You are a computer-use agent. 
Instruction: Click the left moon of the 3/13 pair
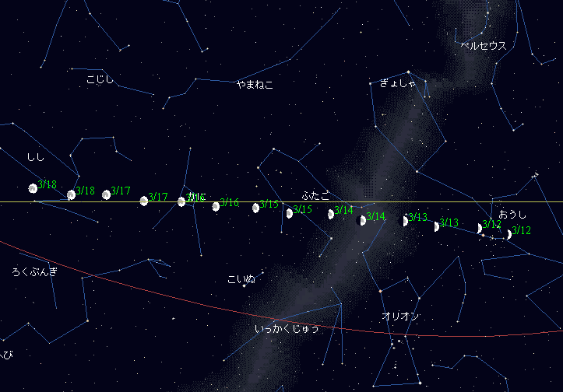403,221
